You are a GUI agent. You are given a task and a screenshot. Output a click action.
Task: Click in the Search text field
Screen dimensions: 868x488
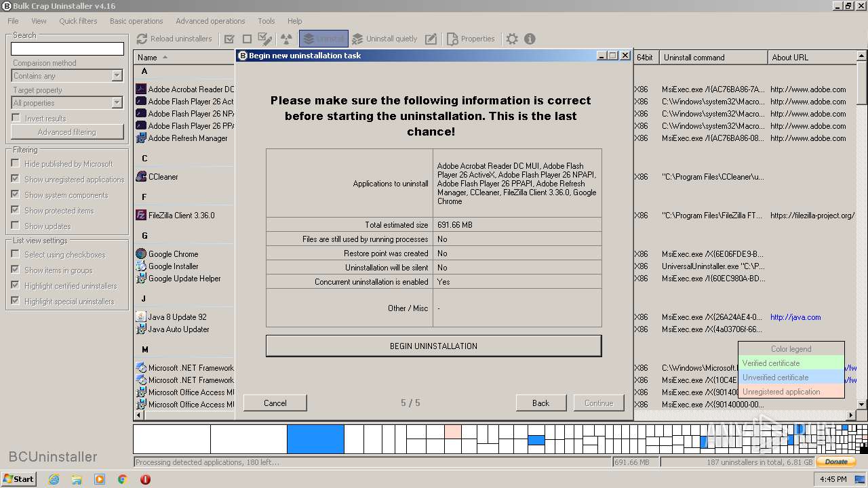(67, 49)
